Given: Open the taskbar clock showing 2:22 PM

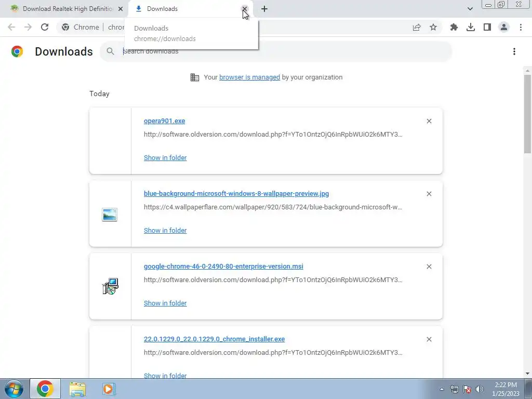Looking at the screenshot, I should pyautogui.click(x=506, y=389).
